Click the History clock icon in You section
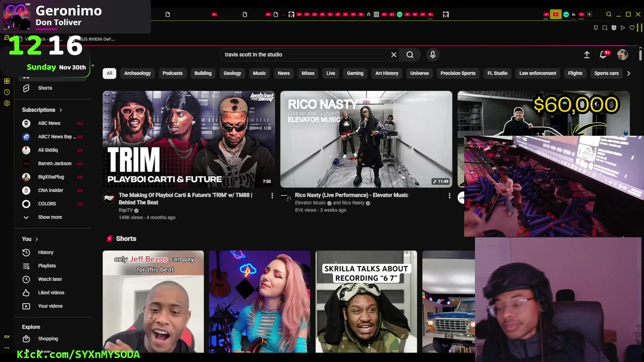 (x=26, y=252)
